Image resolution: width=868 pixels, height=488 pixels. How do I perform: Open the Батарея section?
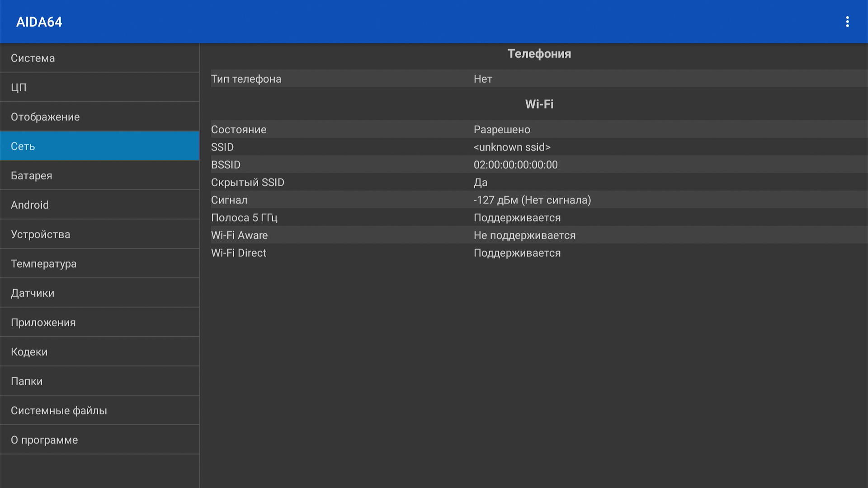coord(99,175)
